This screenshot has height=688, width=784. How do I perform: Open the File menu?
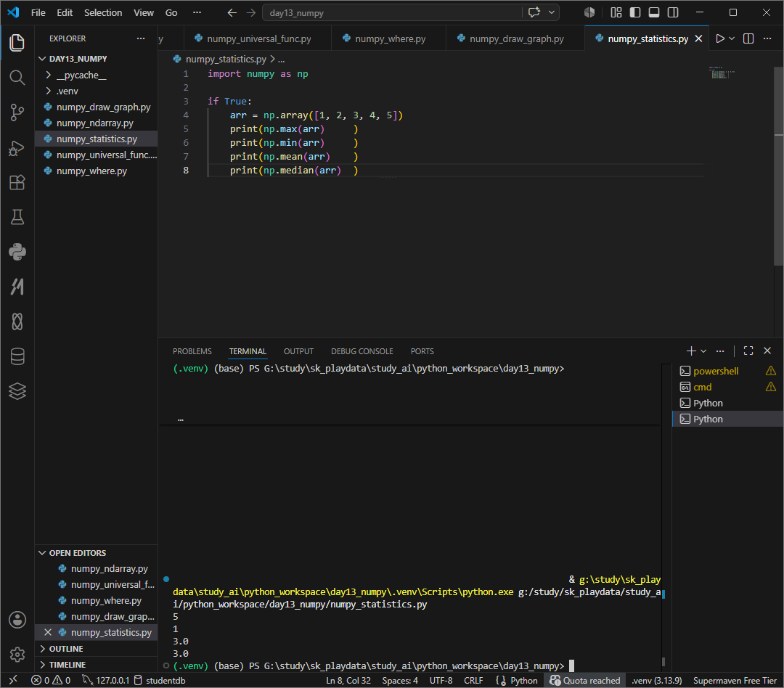point(38,12)
